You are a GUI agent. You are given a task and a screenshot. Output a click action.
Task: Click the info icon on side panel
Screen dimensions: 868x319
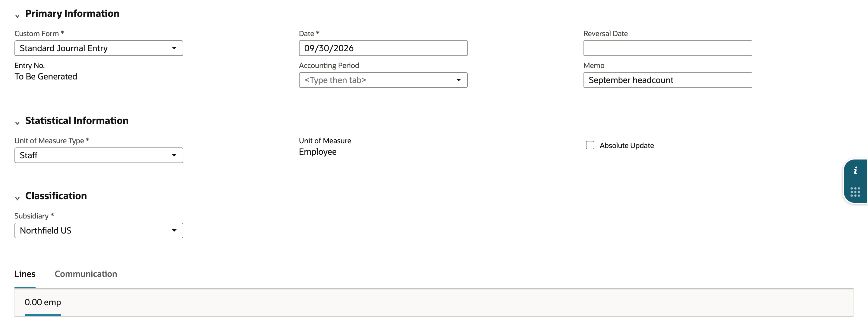pos(855,171)
